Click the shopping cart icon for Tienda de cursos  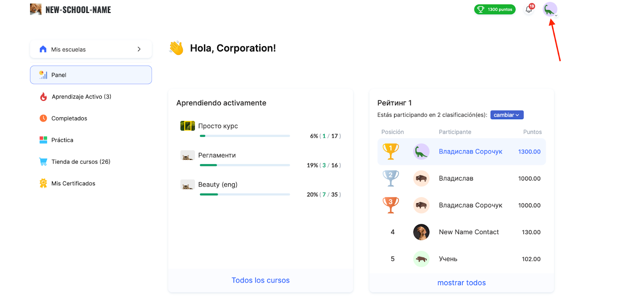coord(43,162)
